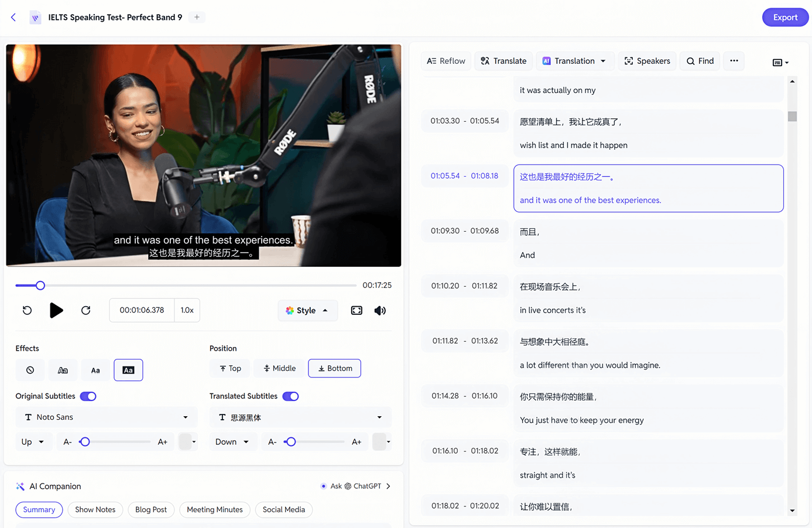Select subtitle "in live concerts it's"
812x528 pixels.
pyautogui.click(x=553, y=310)
